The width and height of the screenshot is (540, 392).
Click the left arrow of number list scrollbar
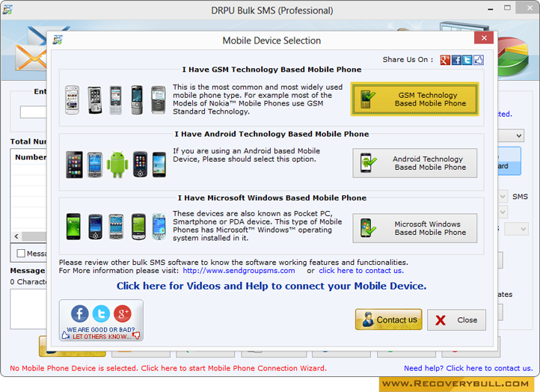pyautogui.click(x=16, y=236)
